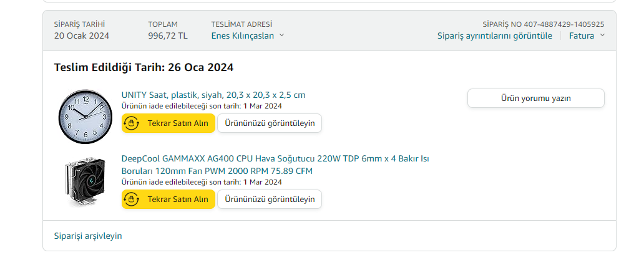Viewport: 644px width, 255px height.
Task: Click the Enes Kılınçaslan address name
Action: (243, 36)
